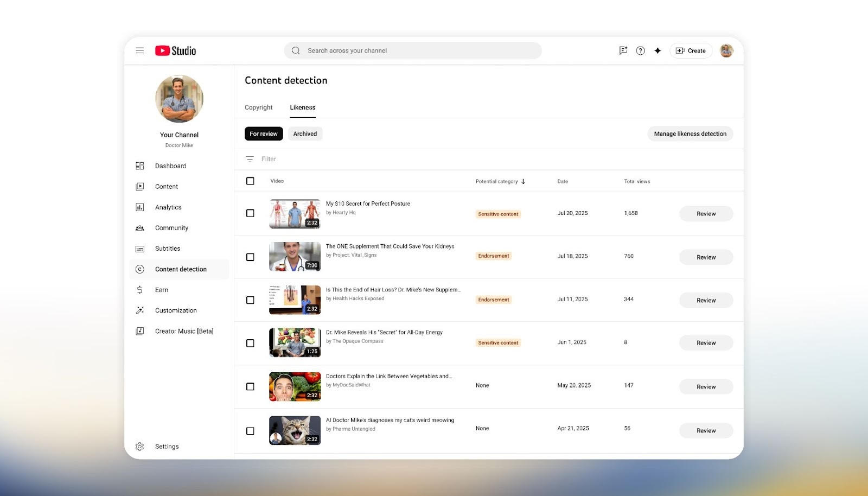This screenshot has height=496, width=868.
Task: Open Analytics from the sidebar
Action: (168, 207)
